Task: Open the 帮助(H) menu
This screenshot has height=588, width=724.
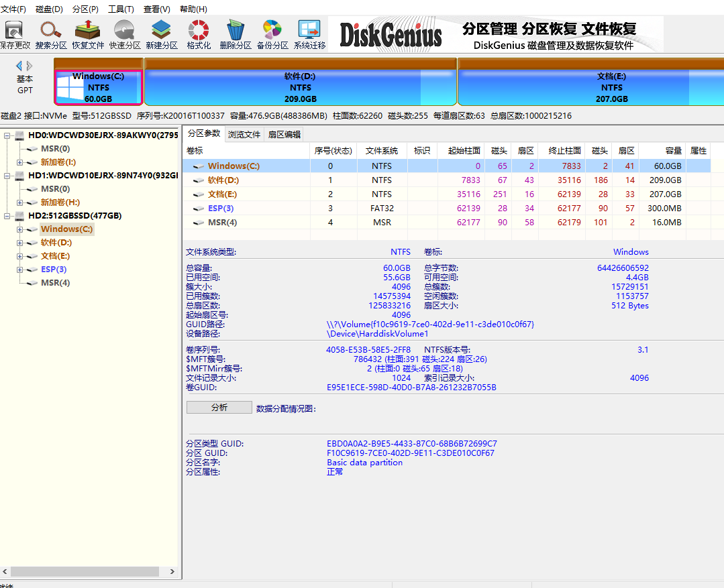Action: click(x=193, y=9)
